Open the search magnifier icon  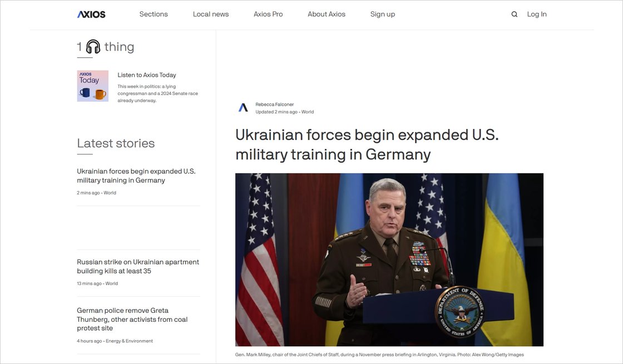coord(515,14)
